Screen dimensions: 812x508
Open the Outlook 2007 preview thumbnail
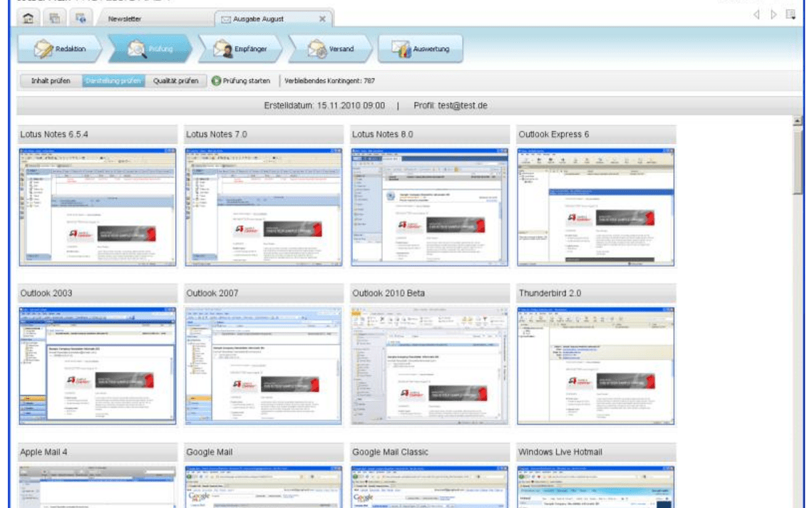[x=264, y=366]
